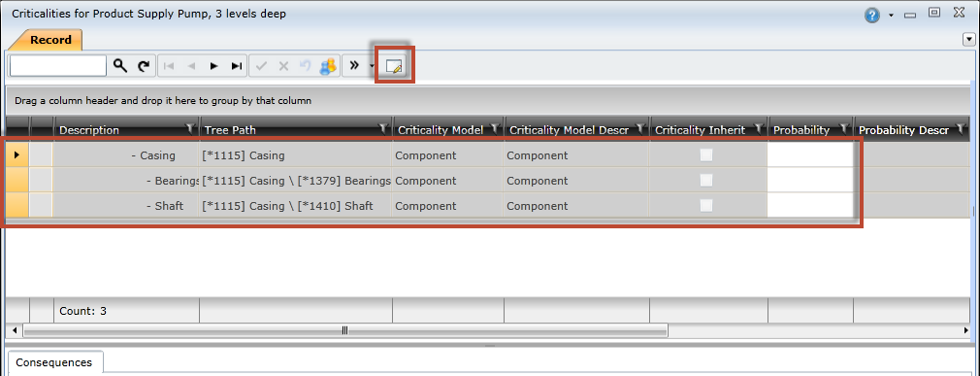This screenshot has height=376, width=980.
Task: Filter the Criticality Inherit column
Action: pos(759,129)
